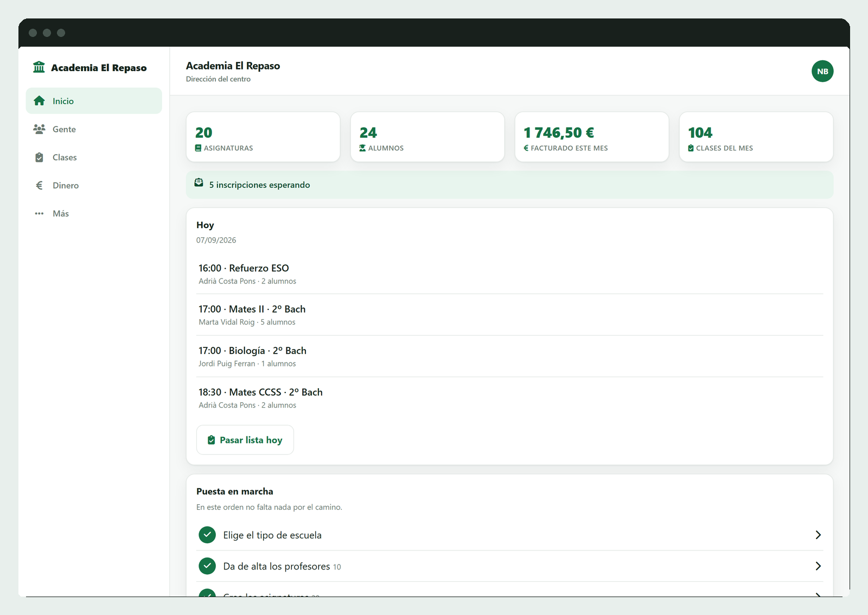Click the house icon beside Inicio
The width and height of the screenshot is (868, 615).
point(39,101)
